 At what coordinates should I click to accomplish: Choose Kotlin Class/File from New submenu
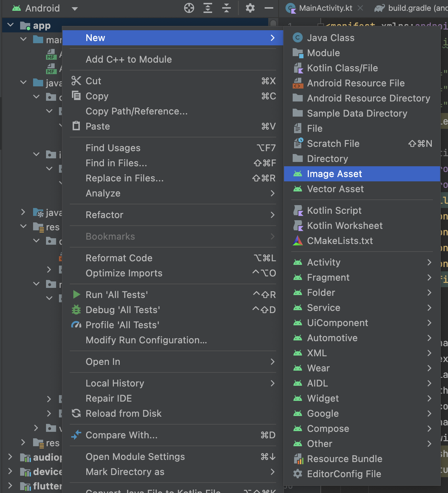coord(362,68)
